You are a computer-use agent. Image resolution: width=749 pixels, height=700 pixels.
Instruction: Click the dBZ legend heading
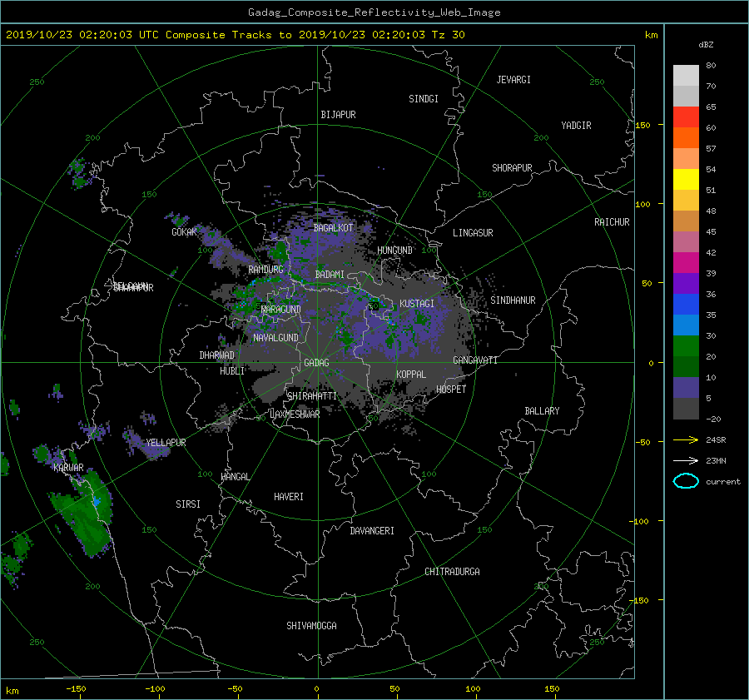[706, 44]
